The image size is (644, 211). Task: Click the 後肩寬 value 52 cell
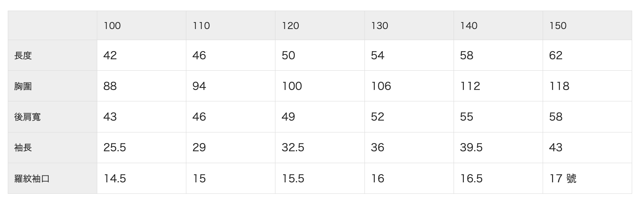pos(377,117)
